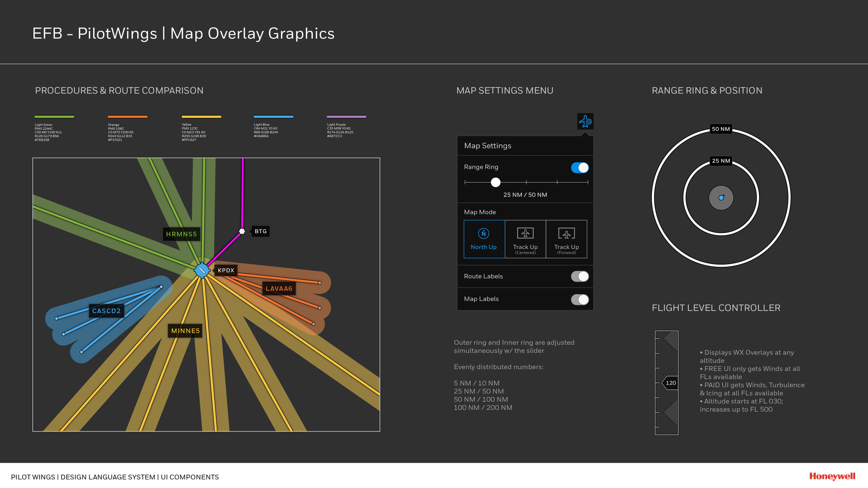Click the airplane map settings icon

pos(585,121)
